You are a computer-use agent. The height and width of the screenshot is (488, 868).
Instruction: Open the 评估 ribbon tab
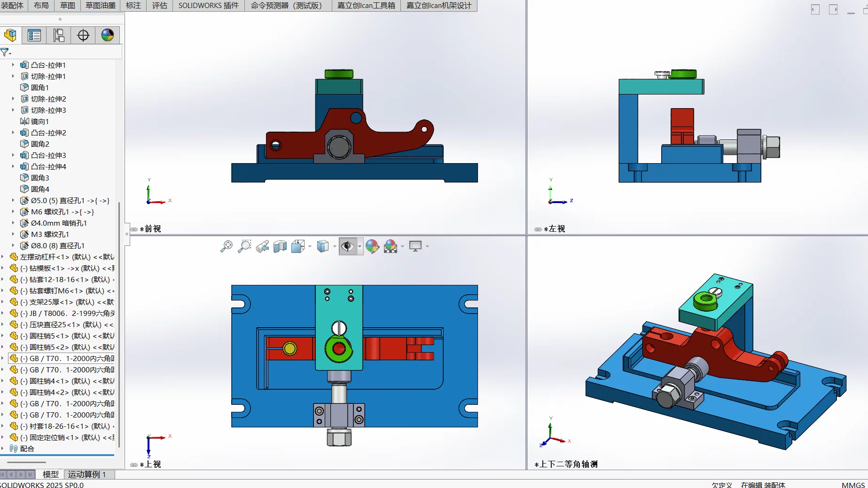point(160,6)
